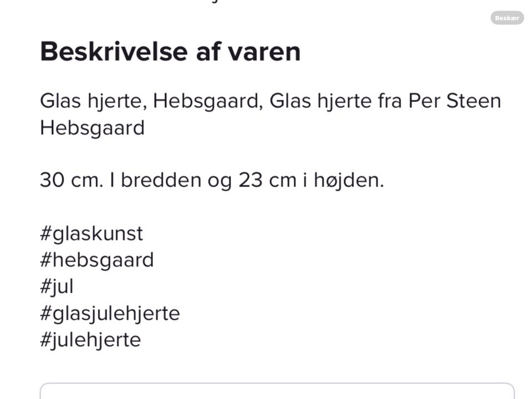The height and width of the screenshot is (399, 532).
Task: Click the Beskær button
Action: [x=507, y=18]
